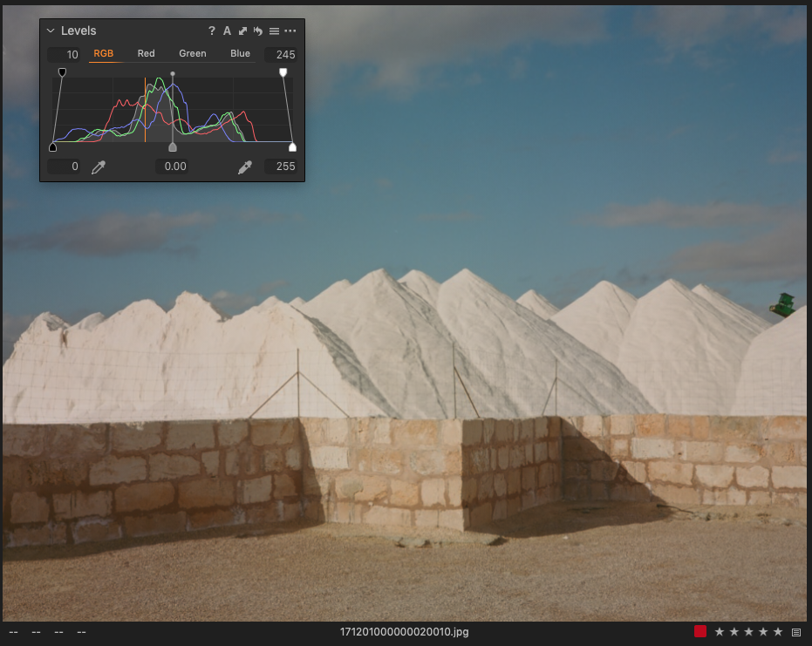
Task: Open the Levels hamburger menu icon
Action: pyautogui.click(x=273, y=31)
